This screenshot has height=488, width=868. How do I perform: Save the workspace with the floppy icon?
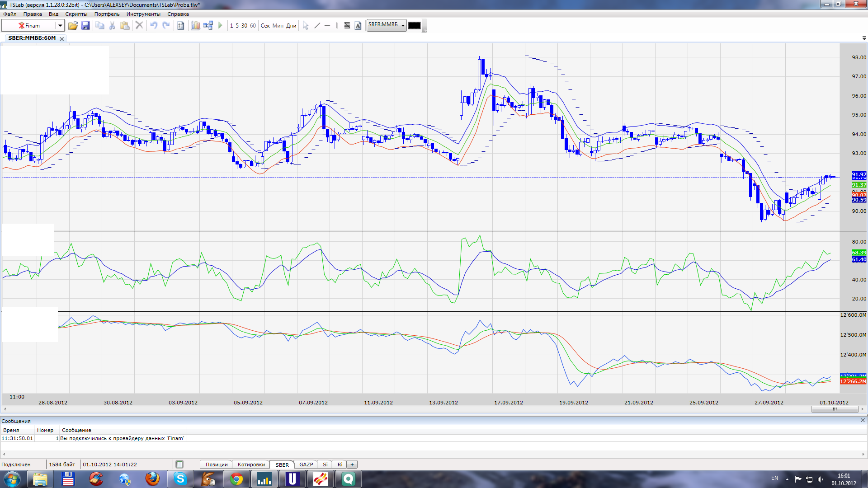tap(85, 26)
